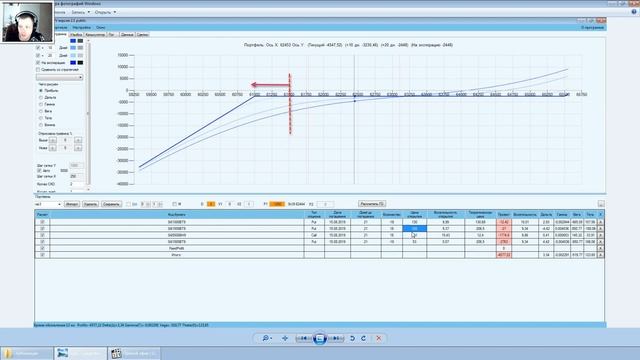Viewport: 640px width, 360px height.
Task: Click the Сохранить button
Action: (x=111, y=204)
